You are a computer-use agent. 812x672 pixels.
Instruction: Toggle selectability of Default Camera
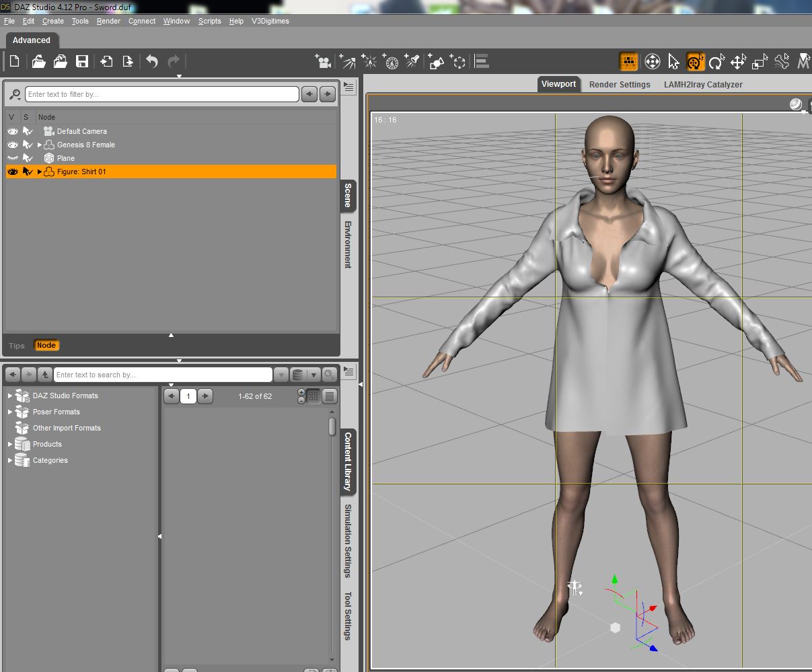(28, 131)
